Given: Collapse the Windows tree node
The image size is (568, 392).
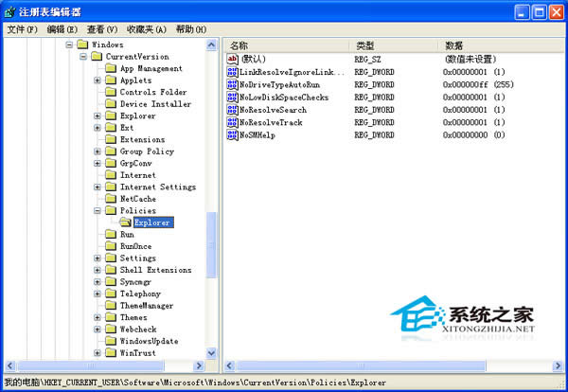Looking at the screenshot, I should tap(69, 45).
